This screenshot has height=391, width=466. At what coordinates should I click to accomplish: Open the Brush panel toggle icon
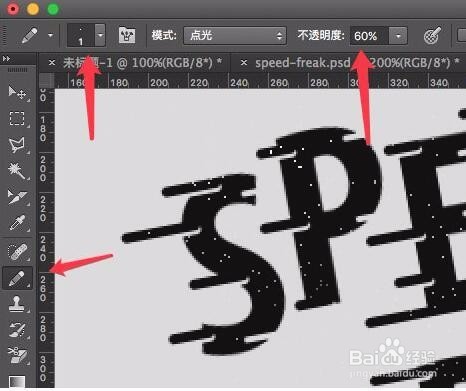click(127, 35)
